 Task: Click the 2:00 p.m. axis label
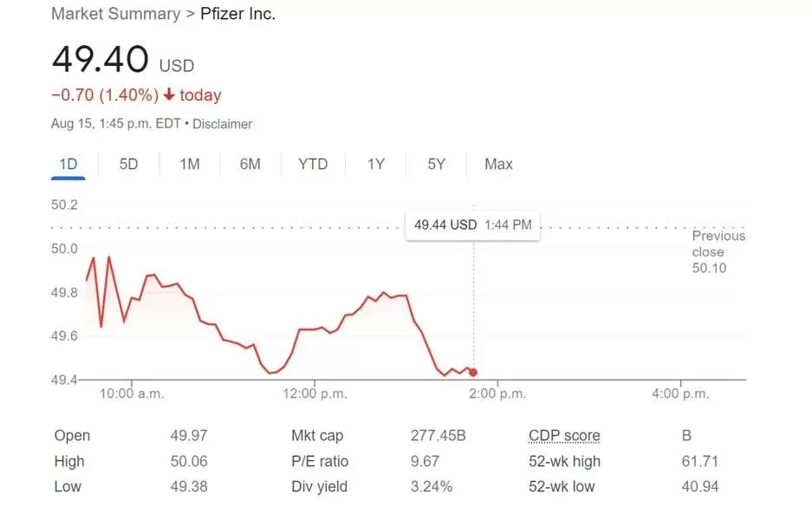[497, 394]
